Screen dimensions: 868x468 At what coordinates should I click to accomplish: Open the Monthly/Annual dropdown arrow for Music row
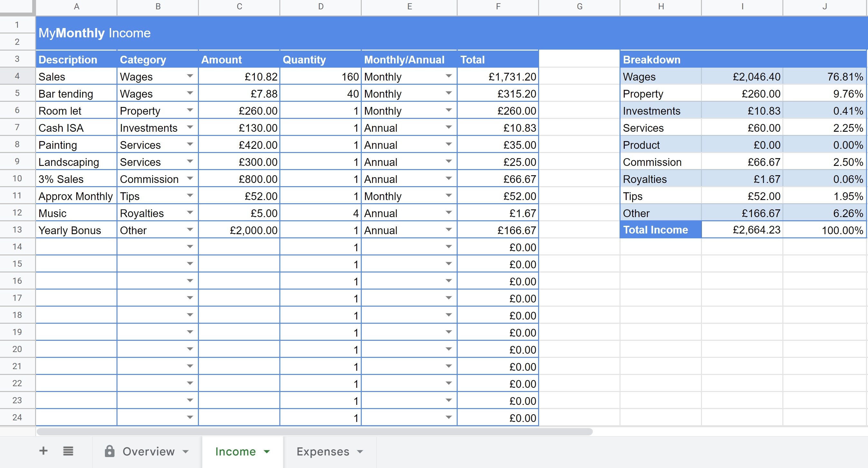click(449, 213)
